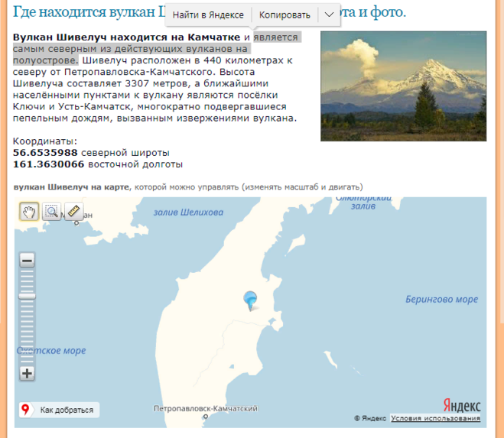Image resolution: width=504 pixels, height=438 pixels.
Task: Select the ruler distance measurement tool
Action: point(73,212)
